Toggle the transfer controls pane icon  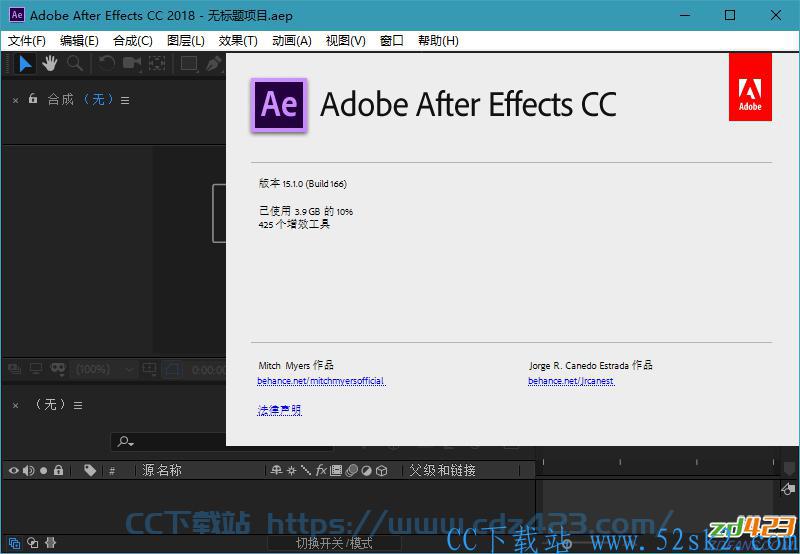tap(33, 543)
